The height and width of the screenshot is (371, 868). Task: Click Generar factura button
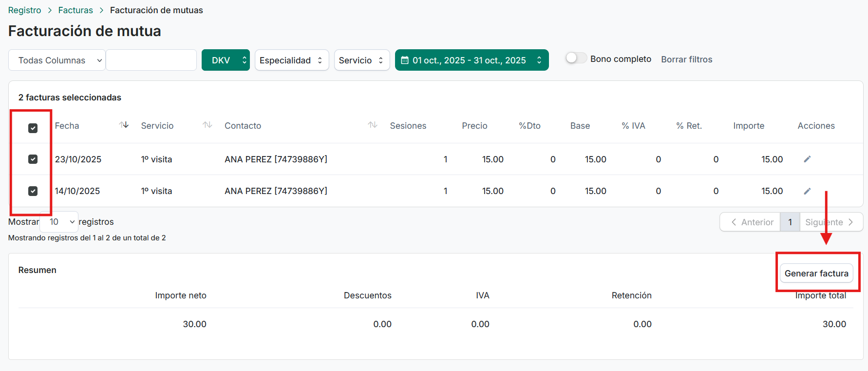[816, 273]
